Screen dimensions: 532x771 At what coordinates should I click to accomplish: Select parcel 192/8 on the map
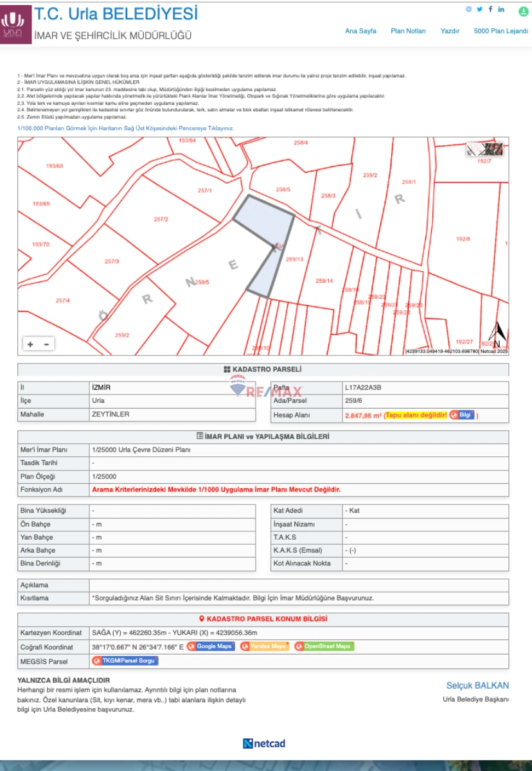[463, 239]
